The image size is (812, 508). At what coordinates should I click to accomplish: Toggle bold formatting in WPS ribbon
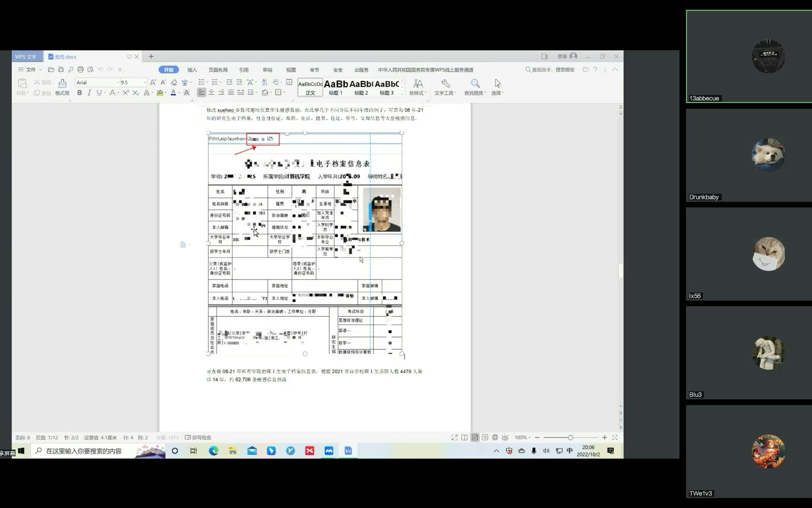click(79, 93)
